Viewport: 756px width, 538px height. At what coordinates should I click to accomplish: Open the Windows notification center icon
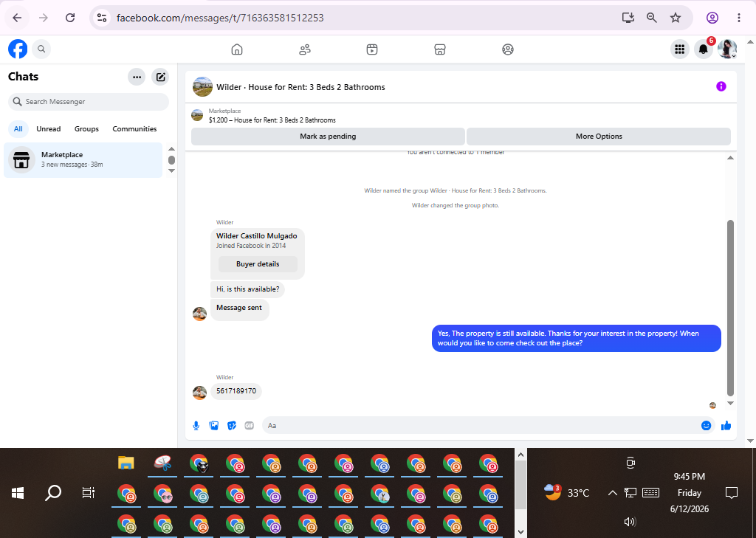732,493
